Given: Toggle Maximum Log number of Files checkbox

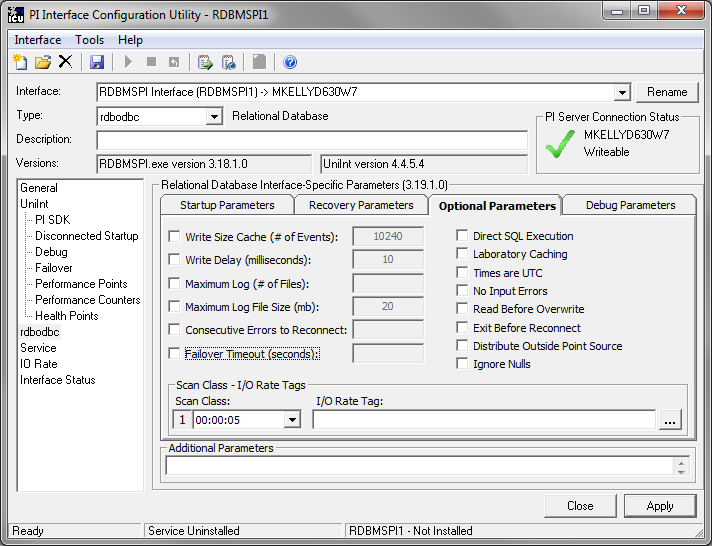Looking at the screenshot, I should (x=174, y=283).
